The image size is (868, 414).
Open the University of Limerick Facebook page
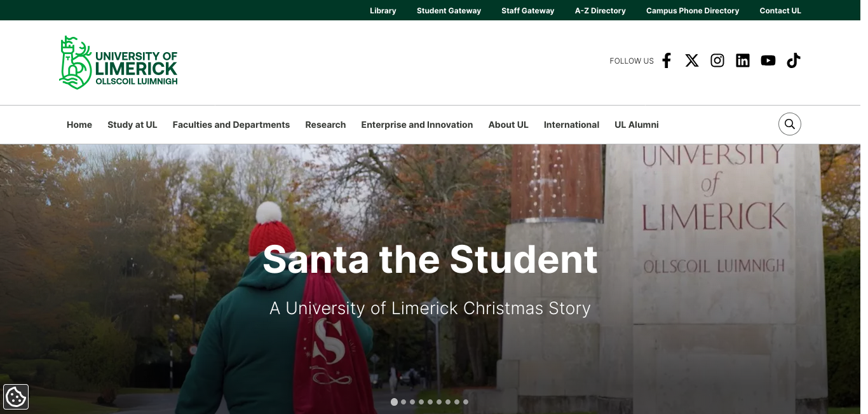(667, 60)
